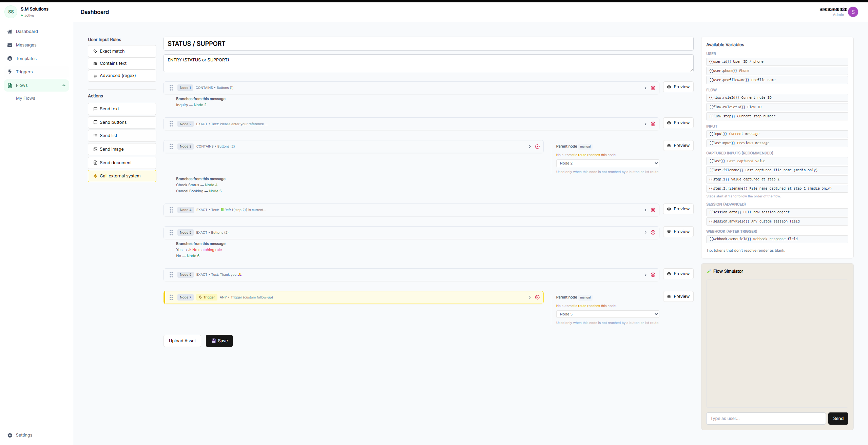
Task: Expand Node 3 with its chevron arrow
Action: click(529, 147)
